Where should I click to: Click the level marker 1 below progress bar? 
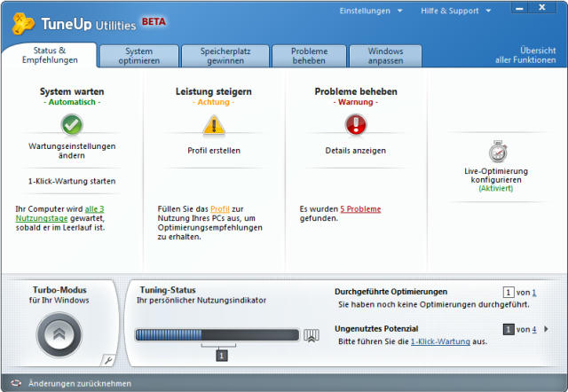pos(222,356)
